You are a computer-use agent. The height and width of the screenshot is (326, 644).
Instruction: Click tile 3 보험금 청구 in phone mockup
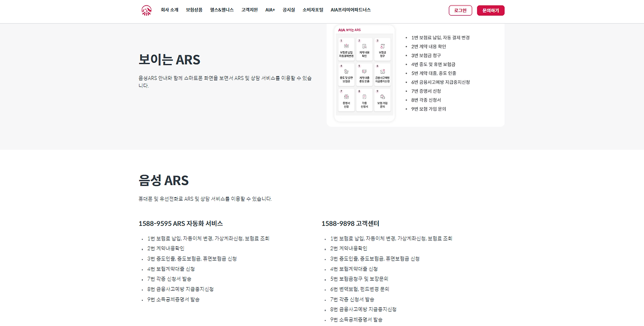[x=382, y=50]
